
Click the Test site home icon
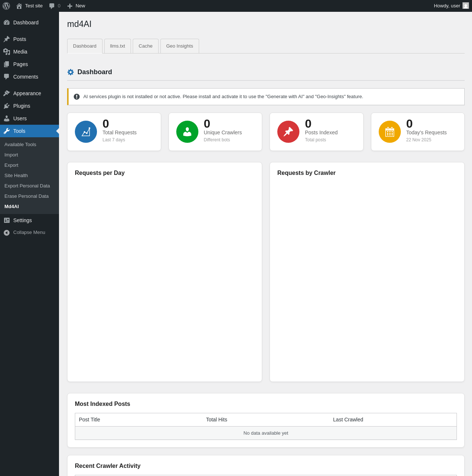[19, 6]
